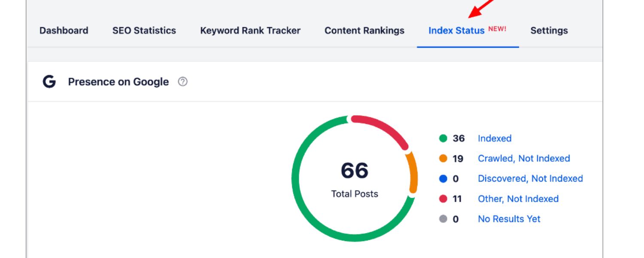Open the Indexed posts link
The image size is (644, 258).
tap(494, 138)
